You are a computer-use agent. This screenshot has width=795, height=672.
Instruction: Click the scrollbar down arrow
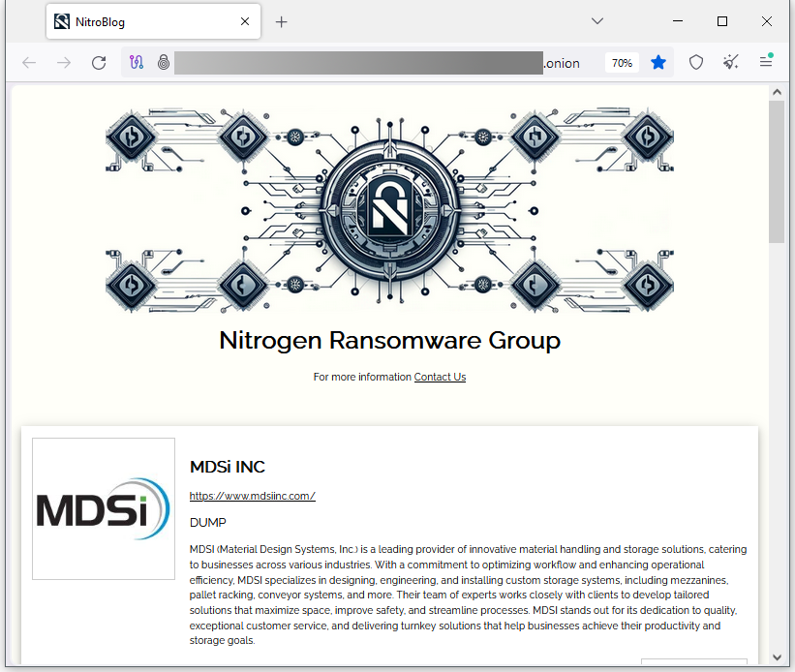pyautogui.click(x=777, y=657)
